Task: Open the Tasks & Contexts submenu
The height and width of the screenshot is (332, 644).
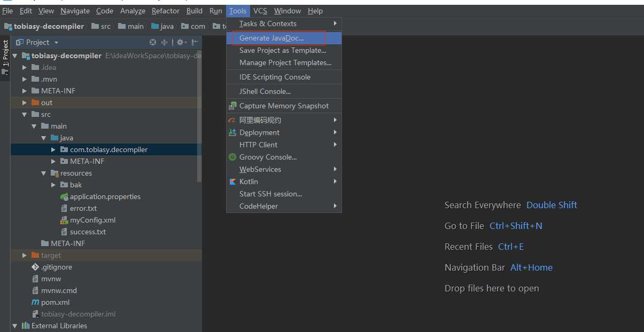Action: [x=284, y=23]
